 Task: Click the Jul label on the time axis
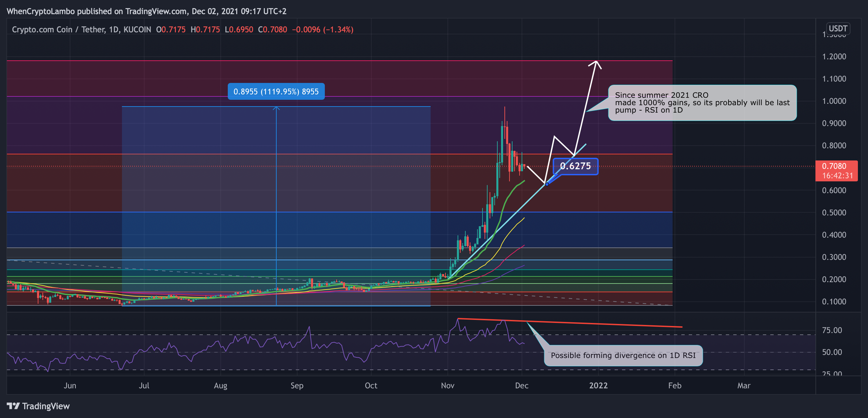[144, 386]
